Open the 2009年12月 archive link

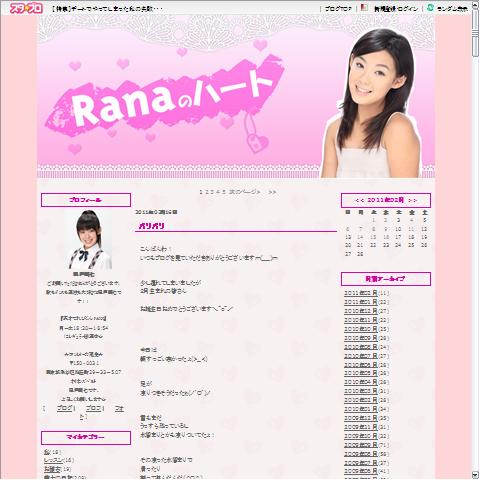pyautogui.click(x=361, y=418)
